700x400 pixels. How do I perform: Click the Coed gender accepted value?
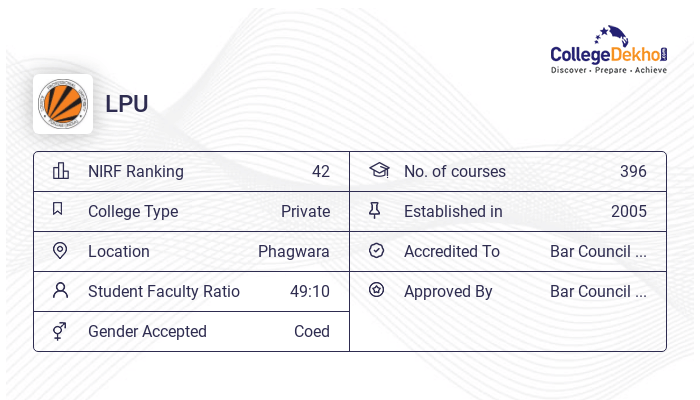(311, 331)
